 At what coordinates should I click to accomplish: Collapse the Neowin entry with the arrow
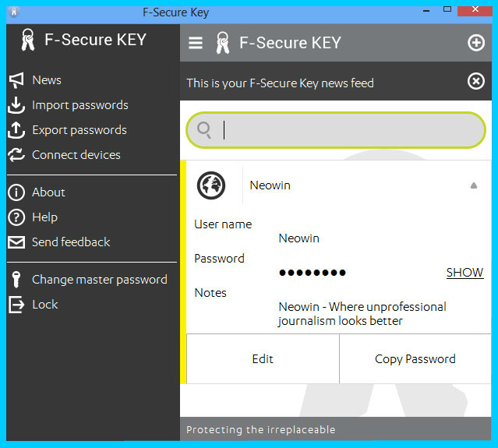pos(474,185)
